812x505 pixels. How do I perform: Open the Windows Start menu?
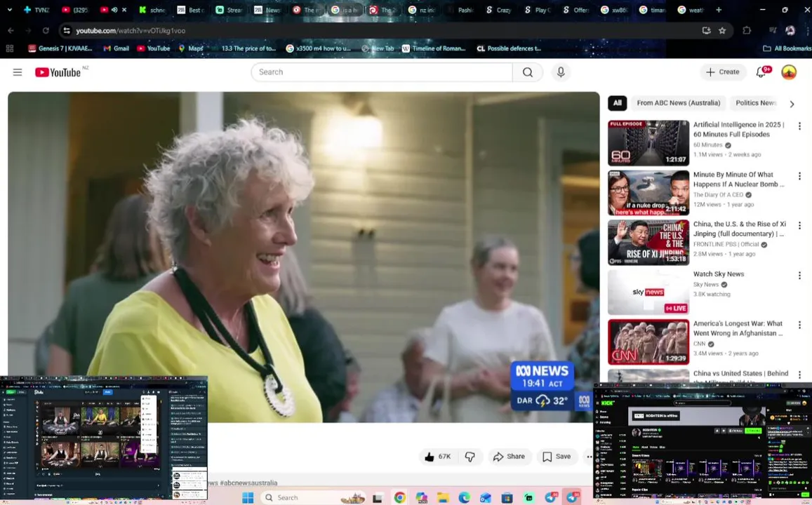(248, 498)
